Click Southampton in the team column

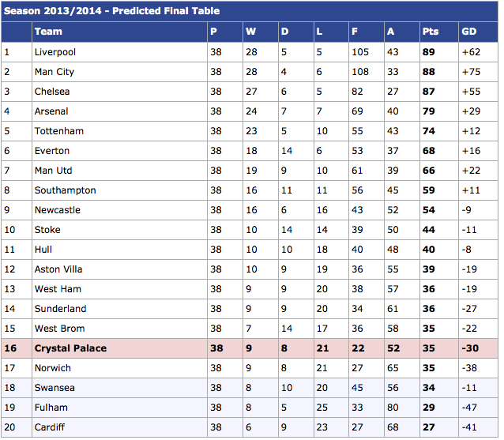(66, 190)
